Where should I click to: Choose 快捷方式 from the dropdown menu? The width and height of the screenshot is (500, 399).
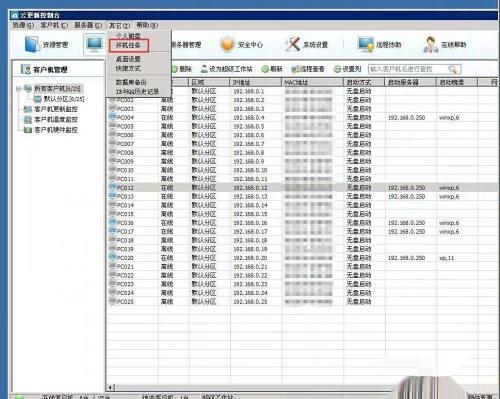(128, 68)
